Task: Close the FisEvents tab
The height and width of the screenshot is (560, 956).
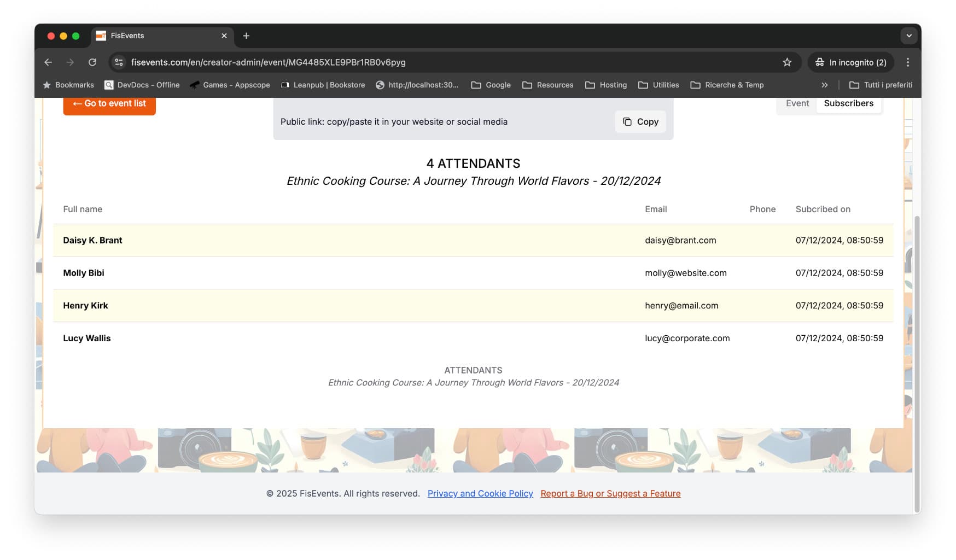Action: click(x=224, y=36)
